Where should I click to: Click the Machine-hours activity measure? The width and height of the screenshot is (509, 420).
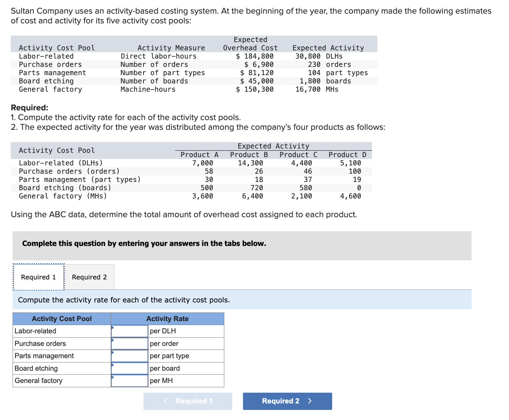coord(148,89)
